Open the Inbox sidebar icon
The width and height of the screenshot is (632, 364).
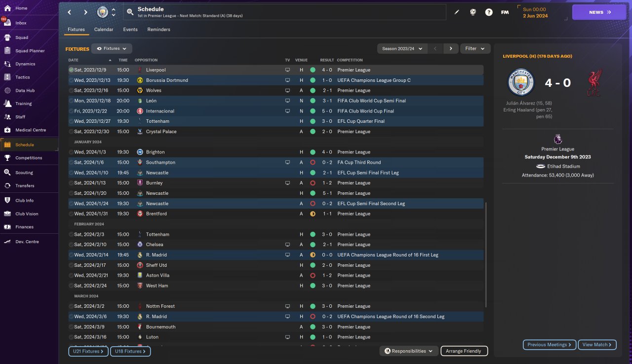tap(7, 23)
